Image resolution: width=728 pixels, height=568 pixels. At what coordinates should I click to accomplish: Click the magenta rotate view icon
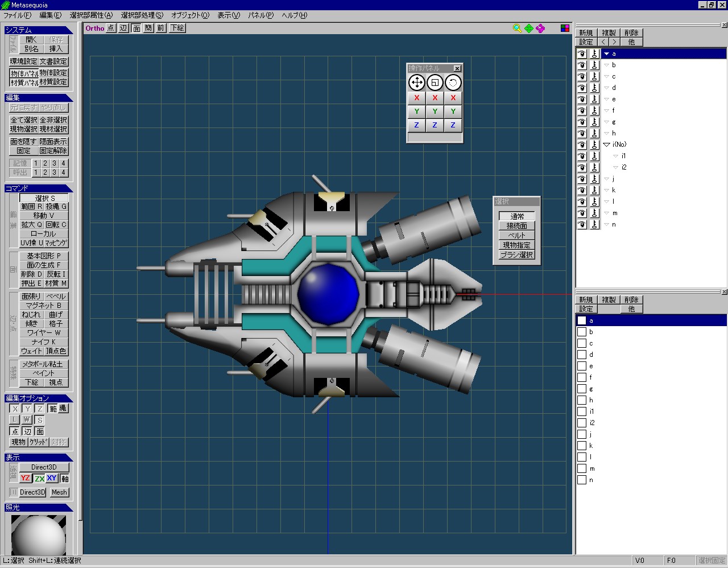[x=540, y=28]
